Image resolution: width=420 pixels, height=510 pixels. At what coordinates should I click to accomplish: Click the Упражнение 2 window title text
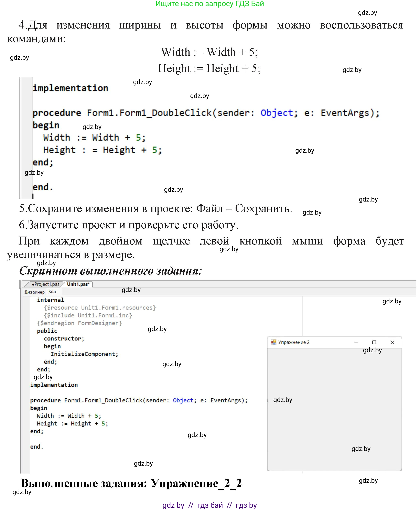(x=294, y=342)
